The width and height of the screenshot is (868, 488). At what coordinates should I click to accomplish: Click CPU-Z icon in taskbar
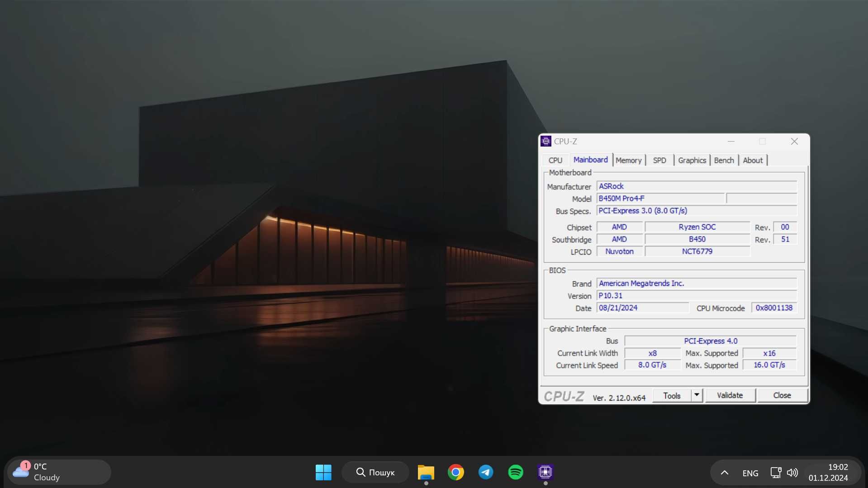click(545, 472)
